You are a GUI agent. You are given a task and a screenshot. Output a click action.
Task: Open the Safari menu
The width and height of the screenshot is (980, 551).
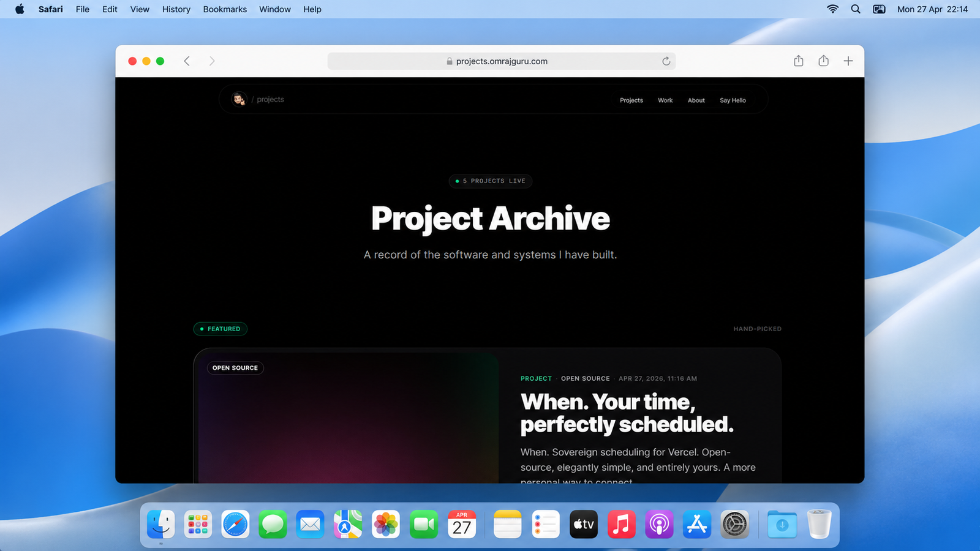(50, 9)
